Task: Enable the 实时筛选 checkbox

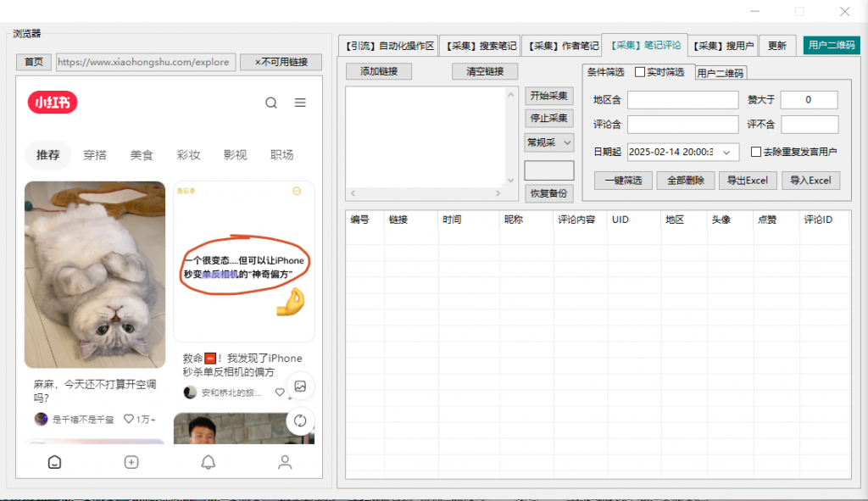Action: click(642, 71)
